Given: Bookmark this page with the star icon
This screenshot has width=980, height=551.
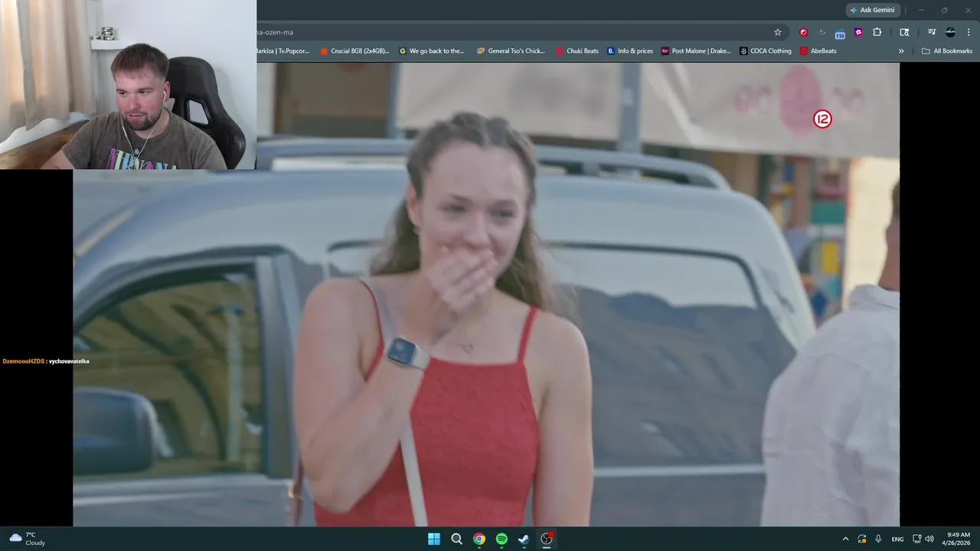Looking at the screenshot, I should click(778, 32).
